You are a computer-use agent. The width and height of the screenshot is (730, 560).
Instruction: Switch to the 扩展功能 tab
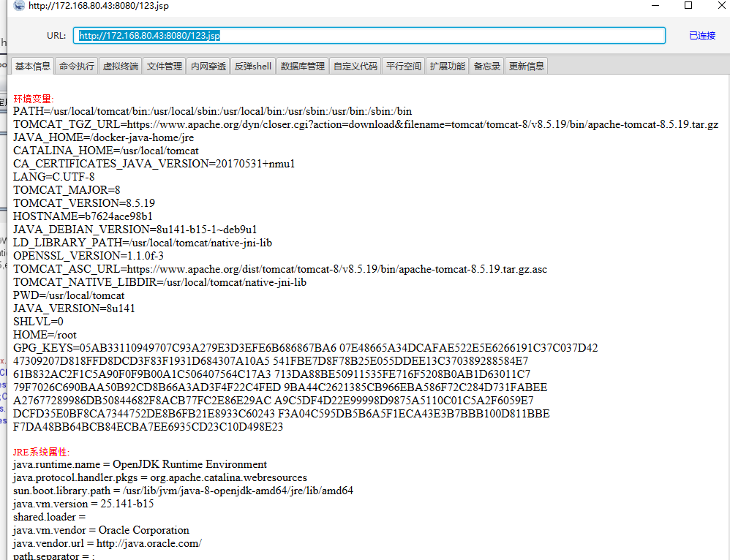click(x=447, y=66)
